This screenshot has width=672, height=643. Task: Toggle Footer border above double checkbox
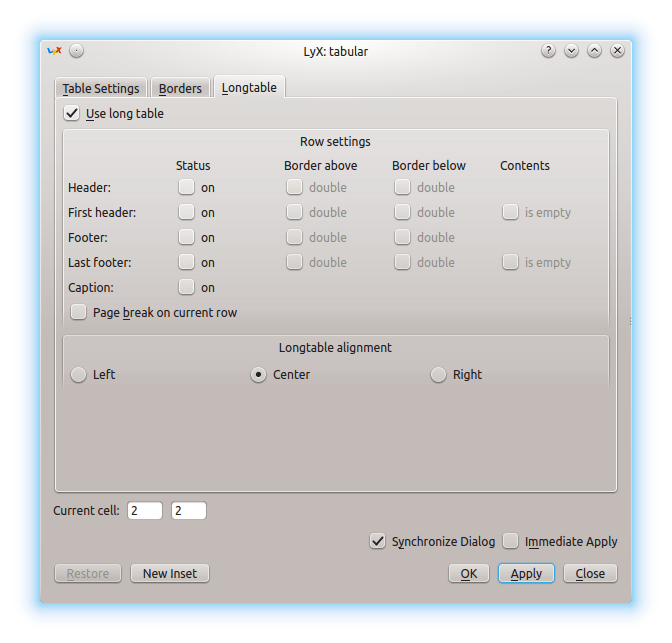click(x=294, y=237)
